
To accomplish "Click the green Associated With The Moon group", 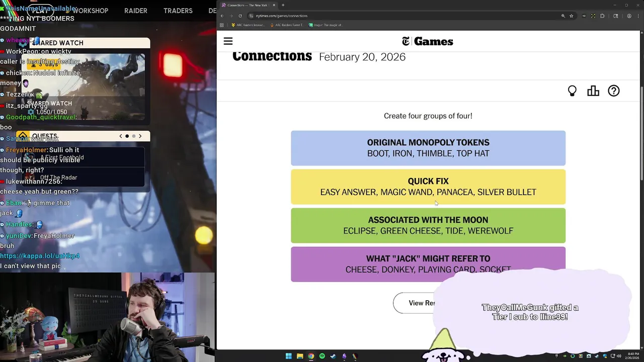I will [428, 225].
